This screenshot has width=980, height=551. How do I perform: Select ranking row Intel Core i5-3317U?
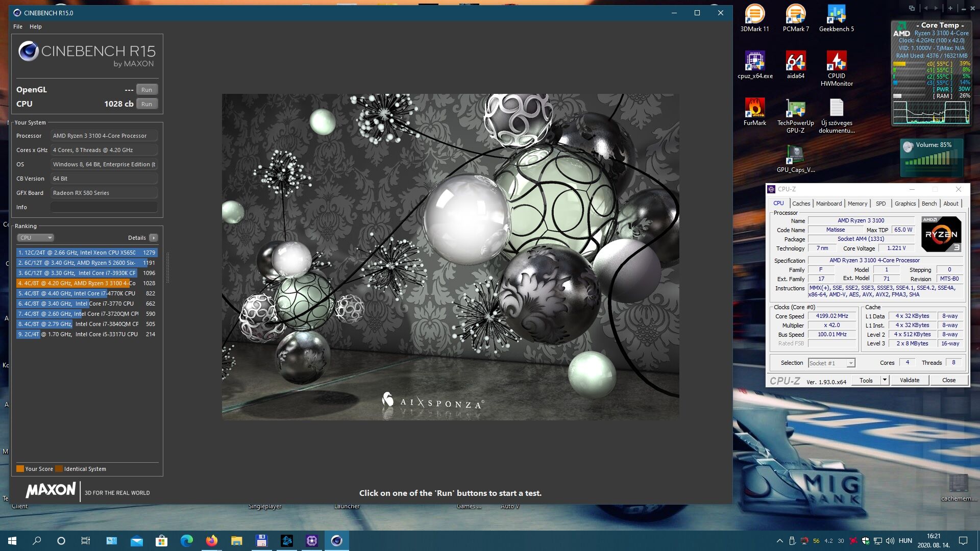click(87, 334)
